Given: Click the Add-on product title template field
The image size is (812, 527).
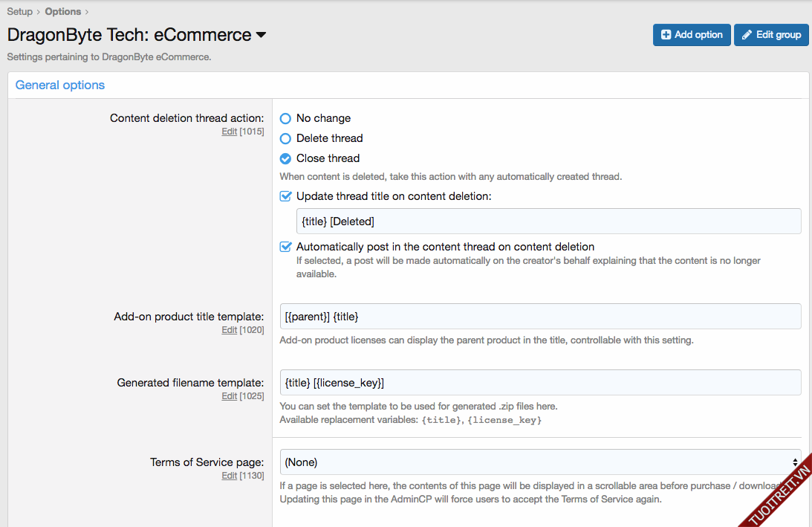Looking at the screenshot, I should point(540,317).
